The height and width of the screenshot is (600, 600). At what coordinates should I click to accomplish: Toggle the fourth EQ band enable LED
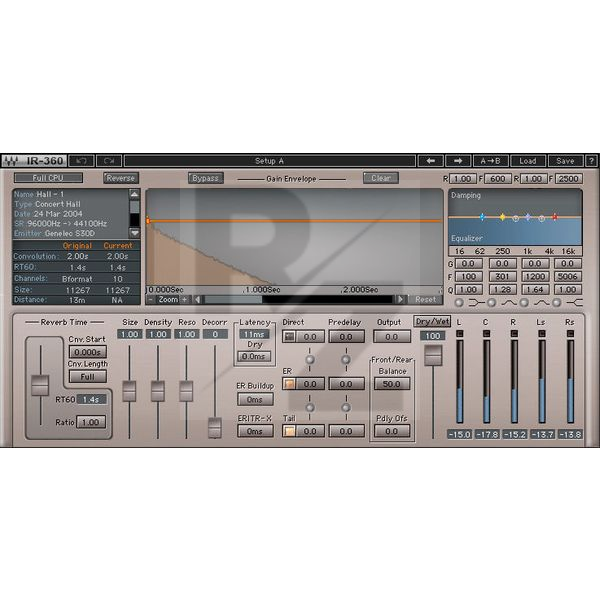pos(557,303)
